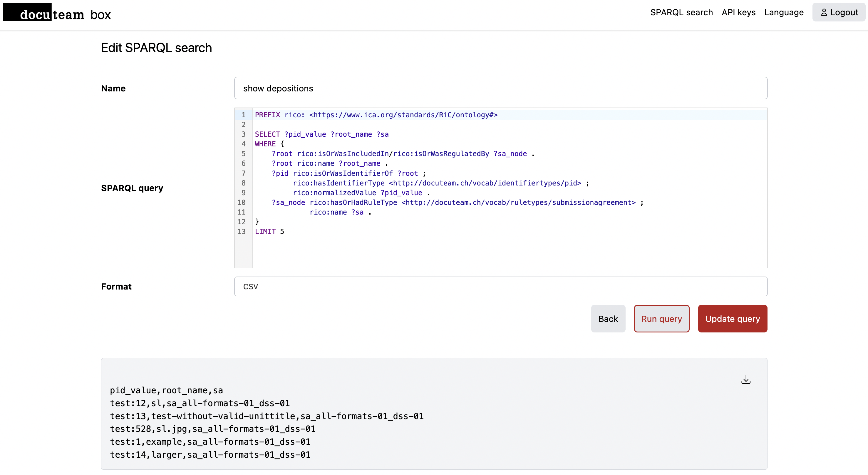Click the user icon in Logout button
This screenshot has height=475, width=868.
[824, 12]
